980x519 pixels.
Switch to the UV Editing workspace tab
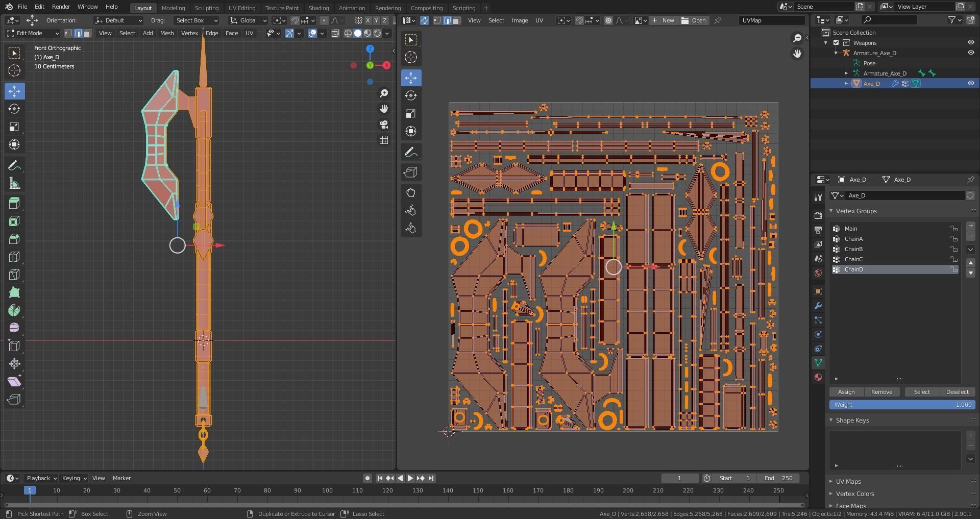(242, 8)
